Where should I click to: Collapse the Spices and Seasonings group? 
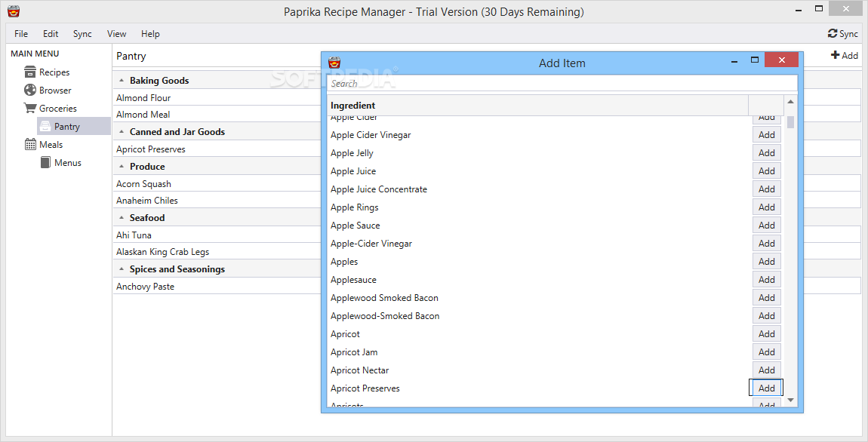pyautogui.click(x=122, y=269)
